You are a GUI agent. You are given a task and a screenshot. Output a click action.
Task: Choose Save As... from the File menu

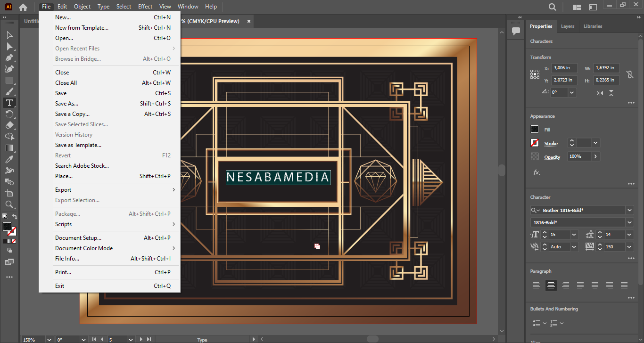coord(66,104)
